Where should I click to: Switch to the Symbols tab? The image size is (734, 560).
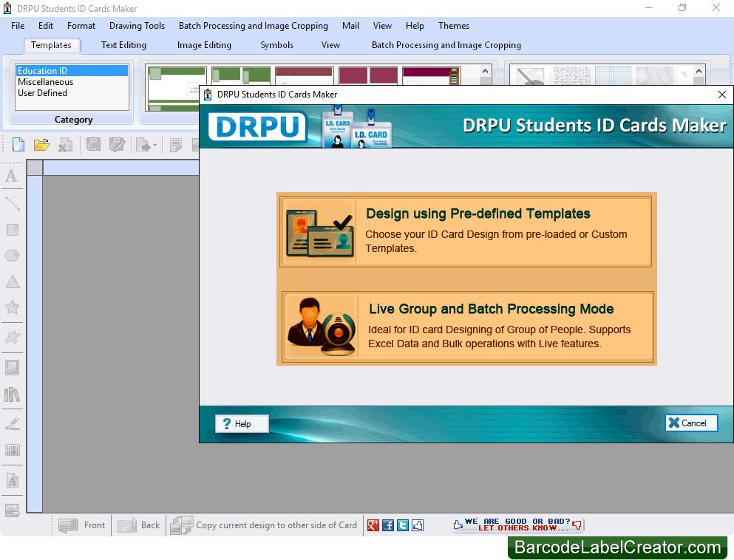coord(276,45)
